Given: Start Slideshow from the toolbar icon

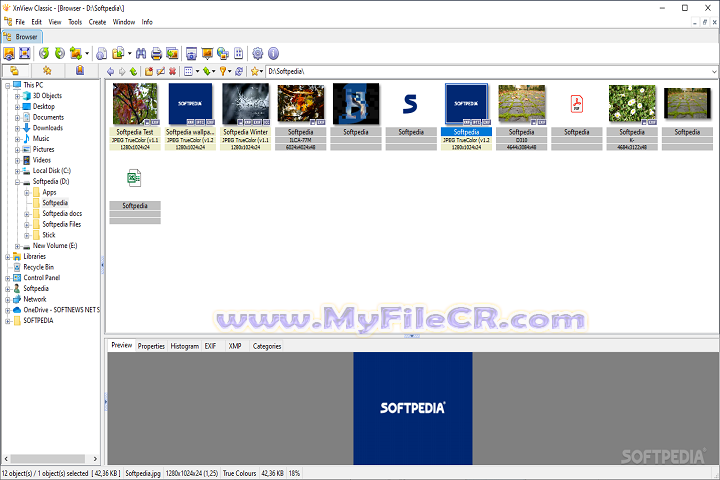Looking at the screenshot, I should coord(207,53).
